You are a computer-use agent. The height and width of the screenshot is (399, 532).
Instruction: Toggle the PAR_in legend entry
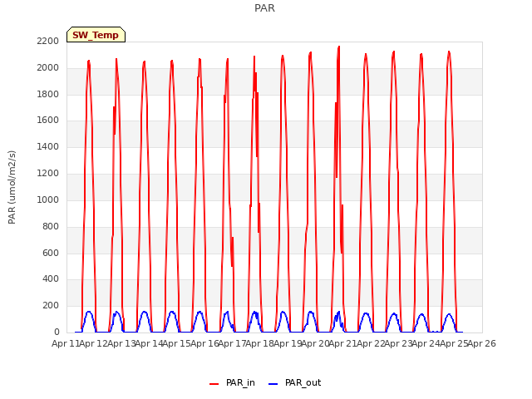232,382
